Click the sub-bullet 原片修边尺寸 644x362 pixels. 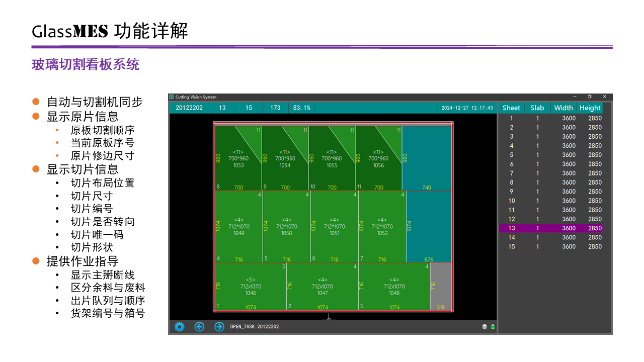tap(102, 155)
